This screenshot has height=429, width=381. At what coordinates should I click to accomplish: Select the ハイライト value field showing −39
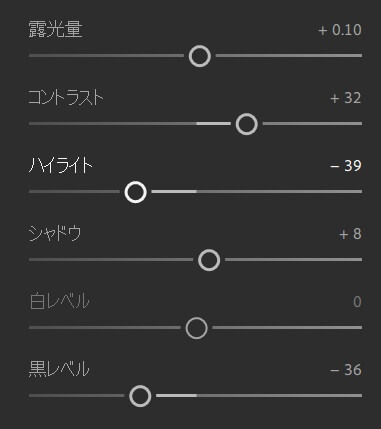click(x=346, y=166)
